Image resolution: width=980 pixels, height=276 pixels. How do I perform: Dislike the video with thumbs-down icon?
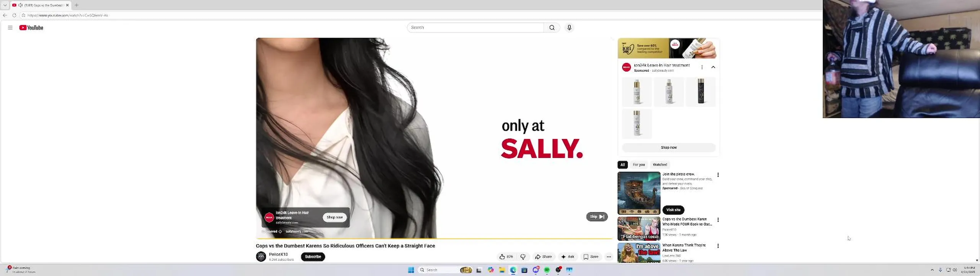pyautogui.click(x=523, y=257)
